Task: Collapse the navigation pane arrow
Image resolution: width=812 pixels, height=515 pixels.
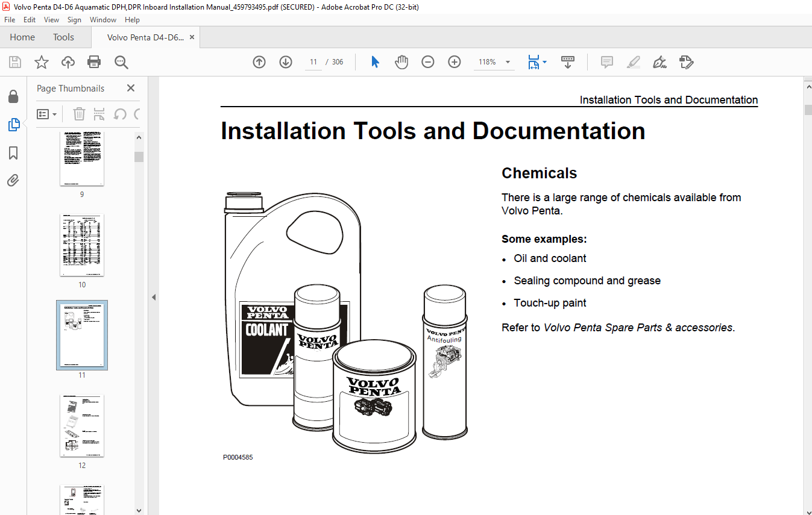Action: 153,297
